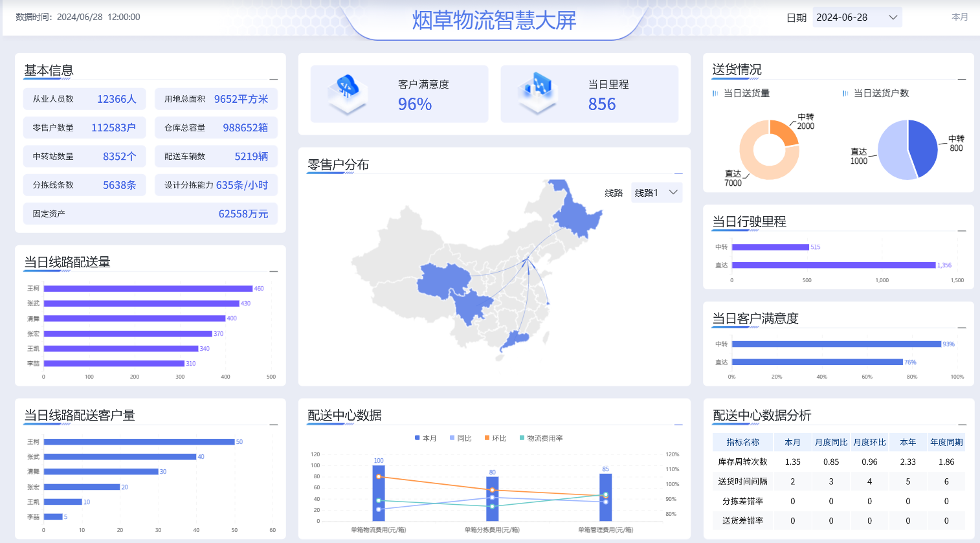Click the 中转站数量 8352个 card

[85, 156]
